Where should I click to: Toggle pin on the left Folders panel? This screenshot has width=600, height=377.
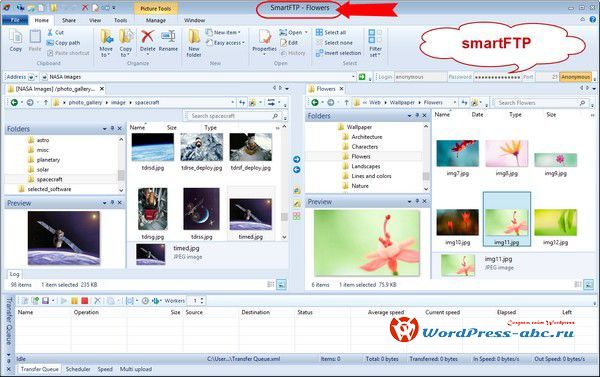(x=112, y=129)
